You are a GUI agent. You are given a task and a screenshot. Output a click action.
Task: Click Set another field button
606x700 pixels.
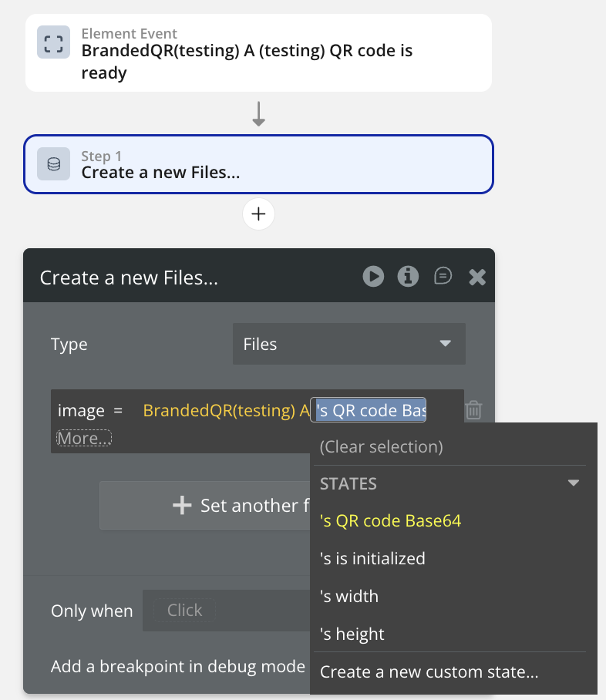[204, 505]
